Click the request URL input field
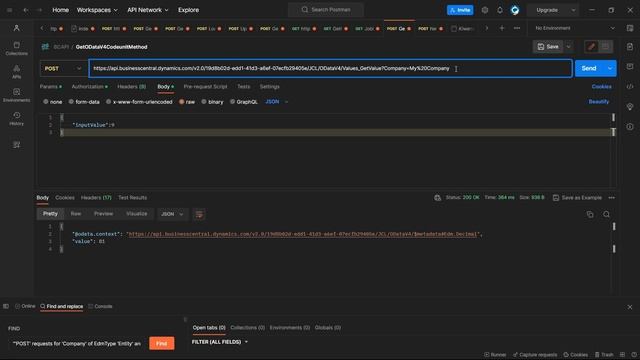Image resolution: width=640 pixels, height=360 pixels. coord(331,69)
